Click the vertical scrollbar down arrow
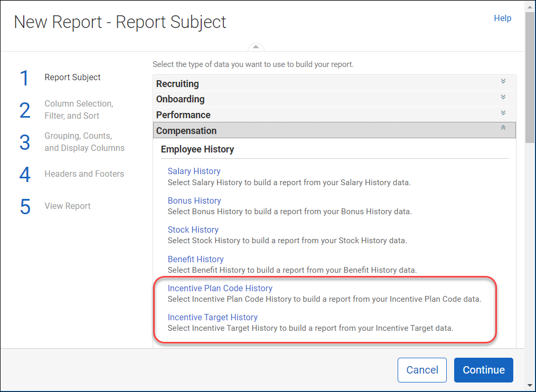 pos(530,386)
